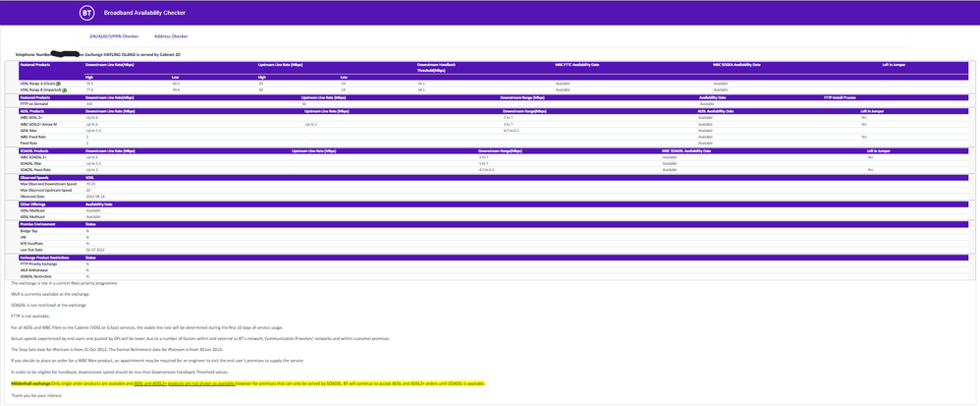This screenshot has width=980, height=406.
Task: Click the Observed Speeds section header
Action: pos(32,178)
